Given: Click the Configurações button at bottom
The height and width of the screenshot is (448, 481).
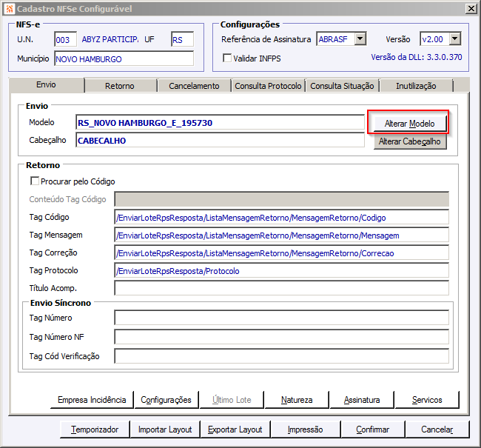Looking at the screenshot, I should (166, 400).
